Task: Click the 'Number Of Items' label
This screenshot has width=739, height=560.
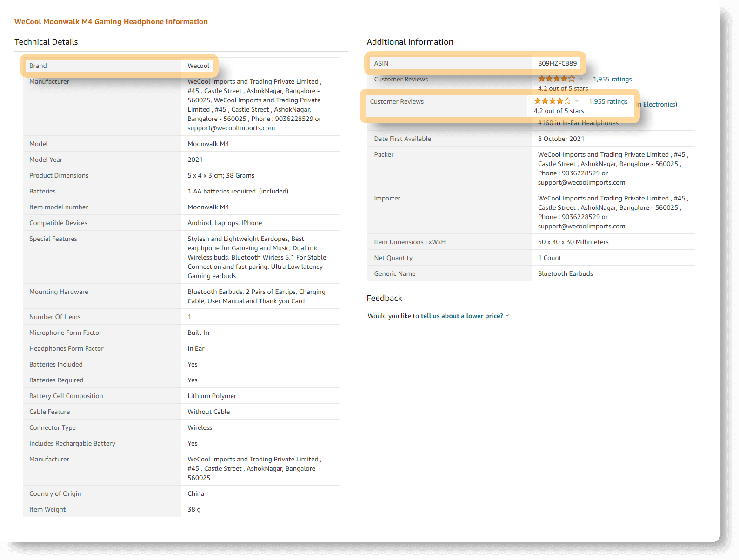Action: click(x=55, y=317)
